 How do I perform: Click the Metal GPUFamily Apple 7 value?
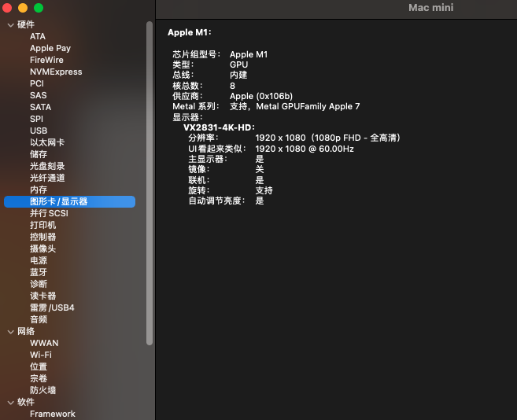[308, 106]
